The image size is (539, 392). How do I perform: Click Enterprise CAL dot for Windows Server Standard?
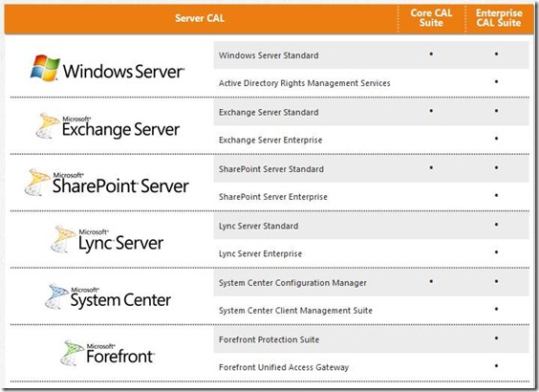point(496,54)
